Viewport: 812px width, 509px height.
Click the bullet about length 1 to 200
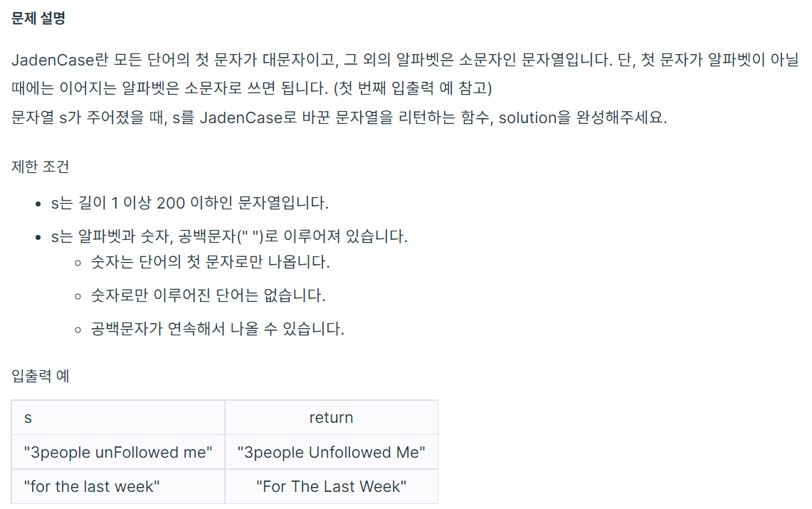coord(189,203)
